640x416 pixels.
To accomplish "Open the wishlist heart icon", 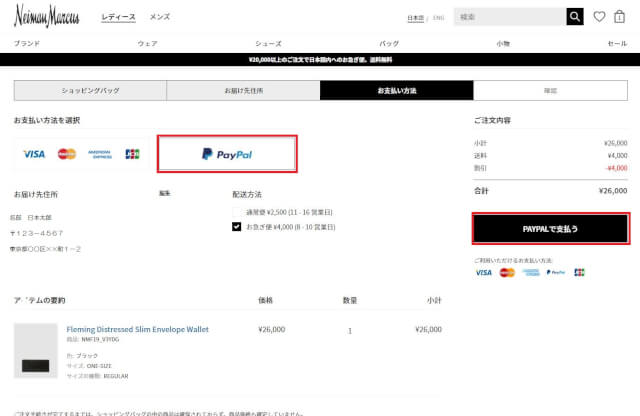I will 599,17.
